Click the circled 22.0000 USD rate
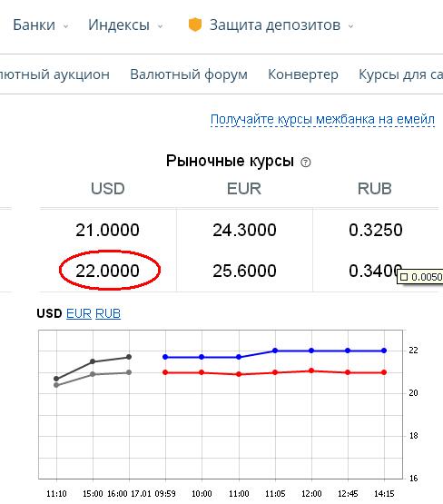 coord(108,271)
